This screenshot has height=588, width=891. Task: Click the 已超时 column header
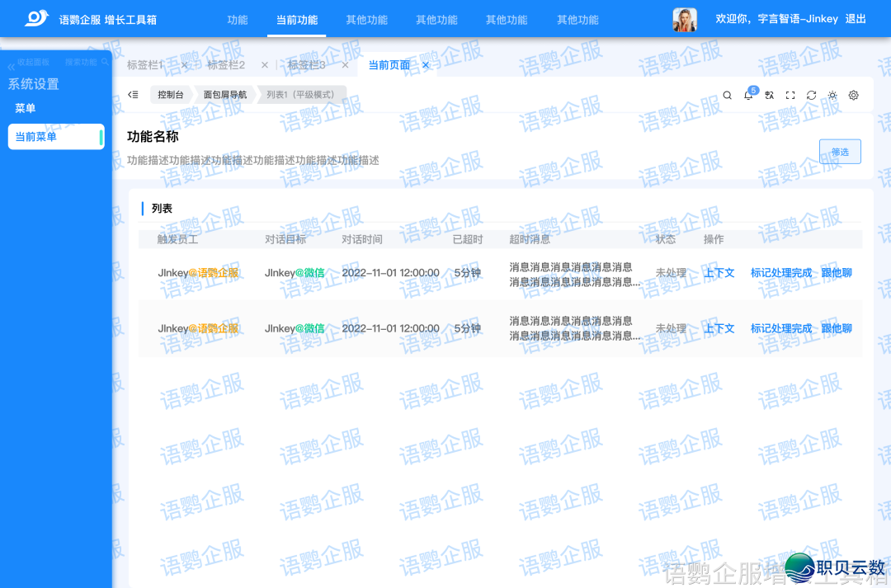tap(468, 239)
